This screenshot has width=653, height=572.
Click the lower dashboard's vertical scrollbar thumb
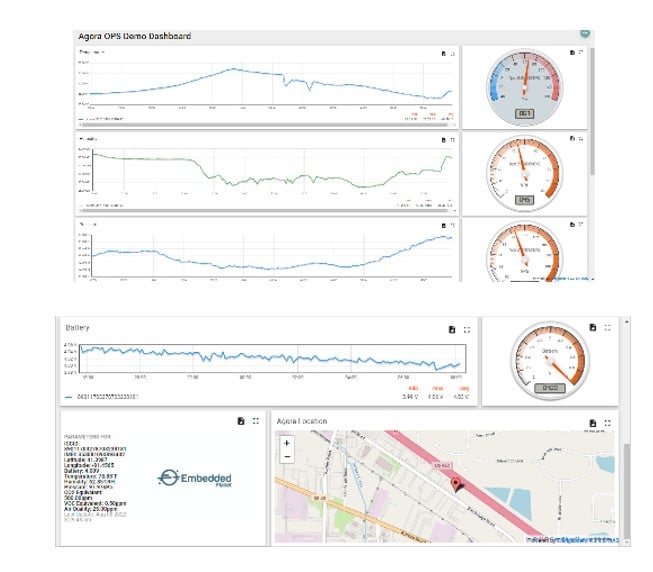(x=627, y=491)
